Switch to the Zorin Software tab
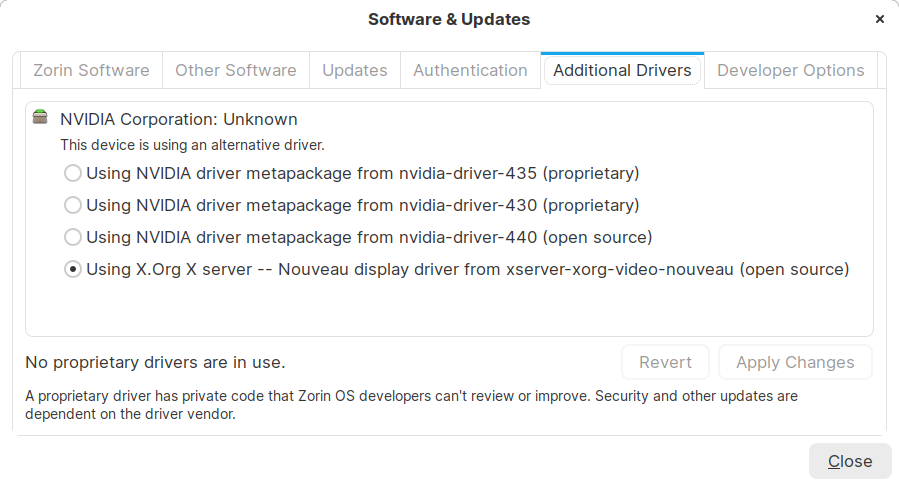The width and height of the screenshot is (899, 486). click(x=91, y=70)
